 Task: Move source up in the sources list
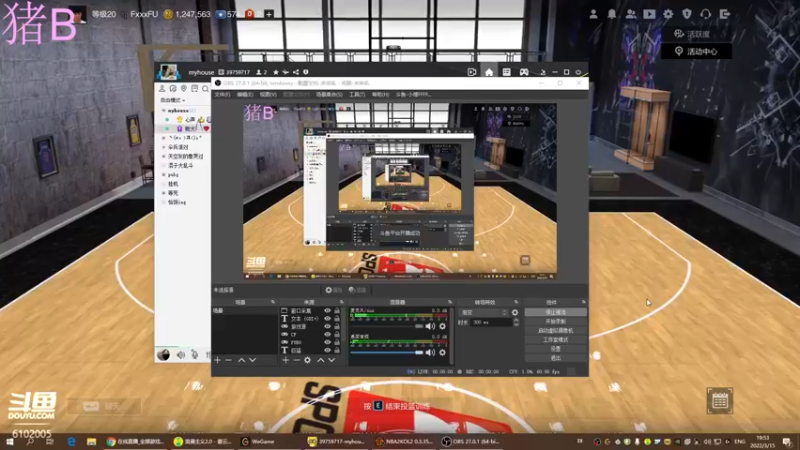(x=320, y=360)
